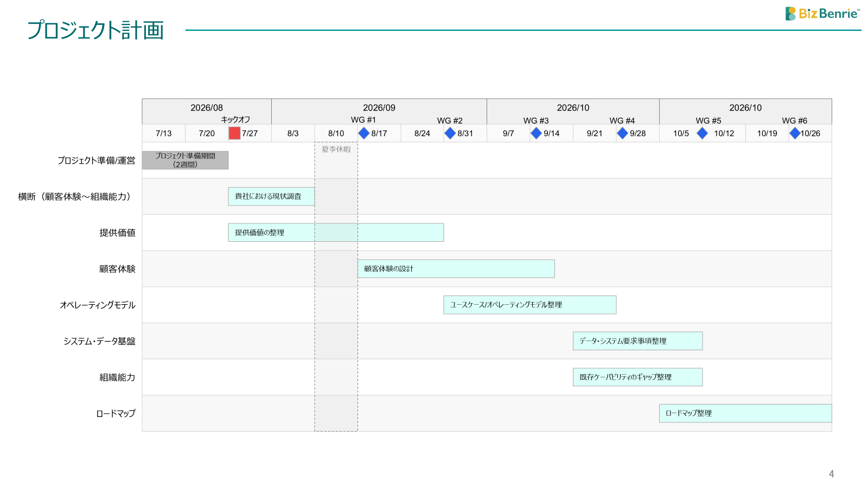Click the 10/26 date text
Viewport: 868px width, 488px height.
[810, 133]
